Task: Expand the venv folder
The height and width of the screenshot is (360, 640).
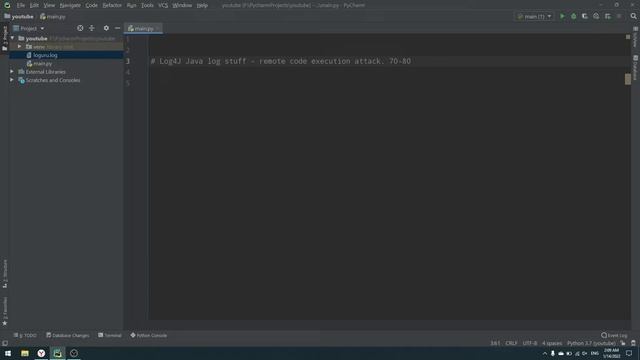Action: (20, 47)
